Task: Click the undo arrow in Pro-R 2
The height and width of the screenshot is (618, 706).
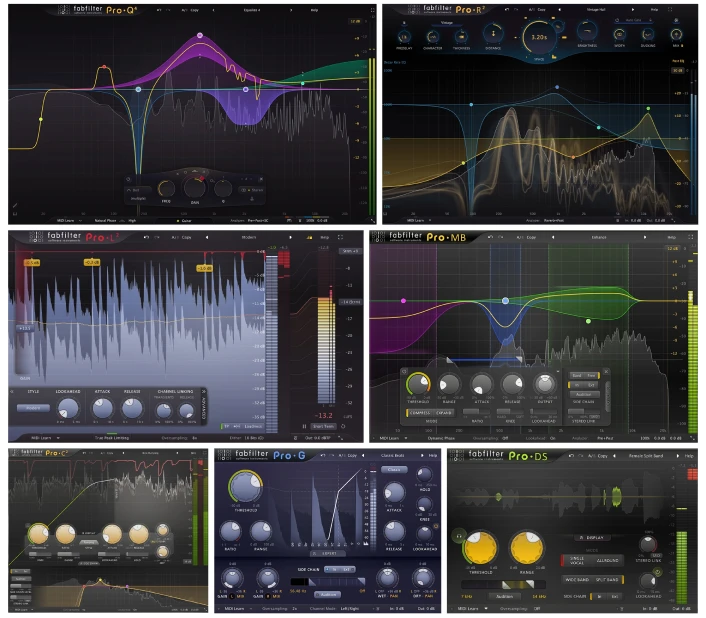Action: [x=507, y=9]
